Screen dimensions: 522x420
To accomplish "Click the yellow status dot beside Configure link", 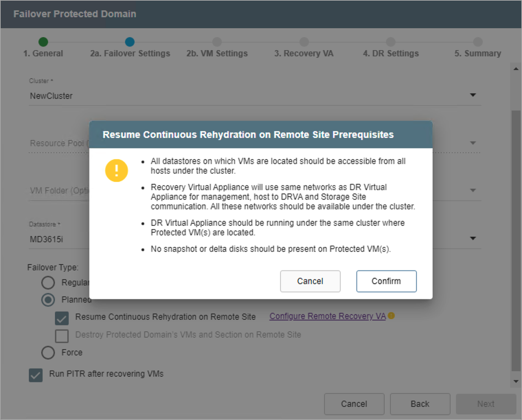I will pyautogui.click(x=391, y=316).
